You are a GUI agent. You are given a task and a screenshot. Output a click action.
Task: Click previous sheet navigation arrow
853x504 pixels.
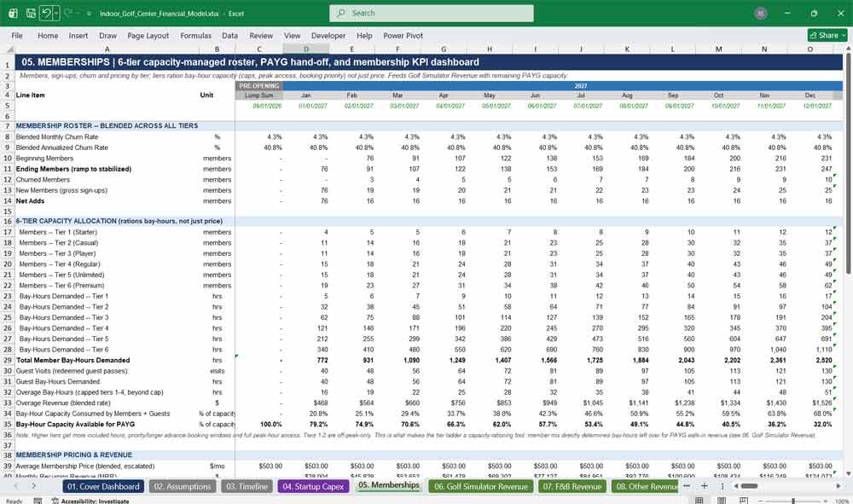click(x=16, y=486)
